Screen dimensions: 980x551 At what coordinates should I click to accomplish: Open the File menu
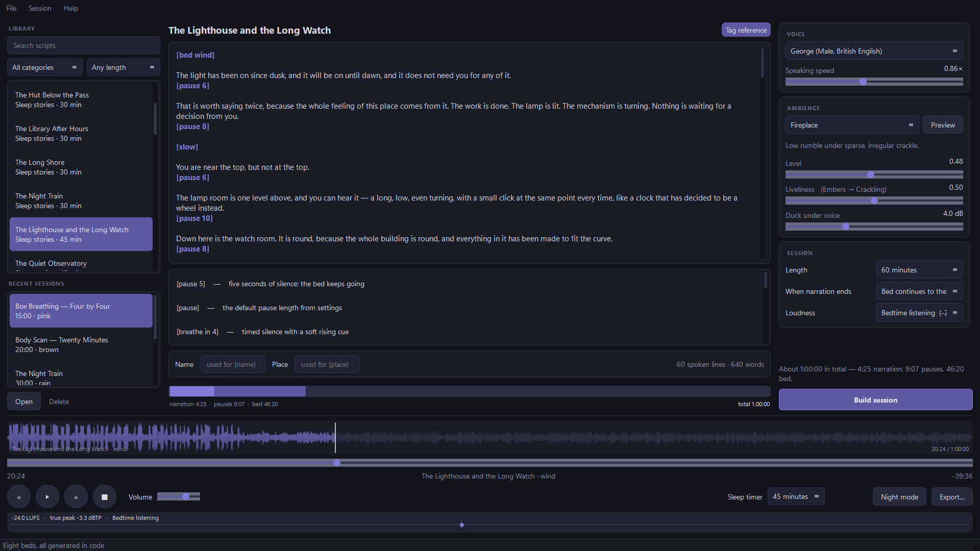coord(11,8)
